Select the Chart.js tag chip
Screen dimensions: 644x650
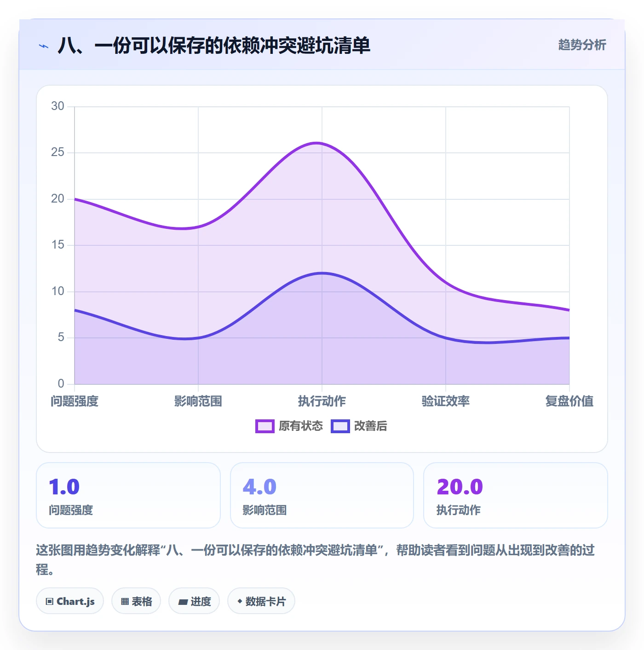(x=70, y=601)
